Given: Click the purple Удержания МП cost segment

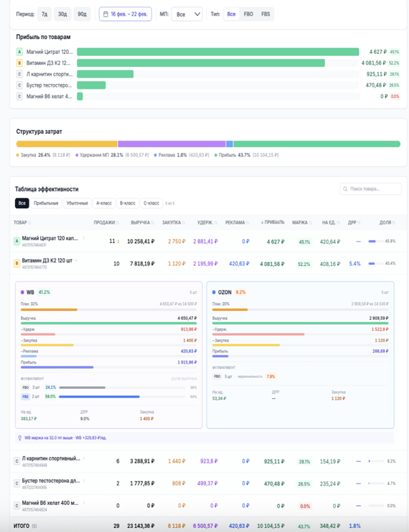Looking at the screenshot, I should 171,144.
